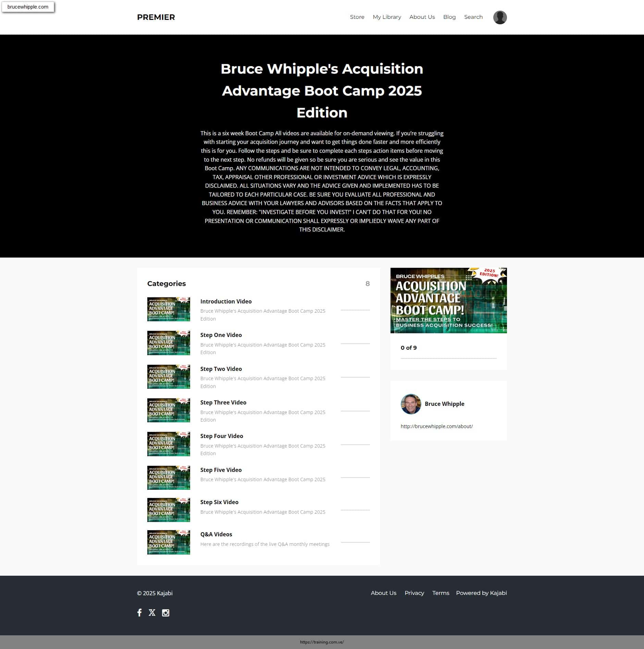The image size is (644, 649).
Task: Open the Step Three Video category
Action: coord(223,402)
